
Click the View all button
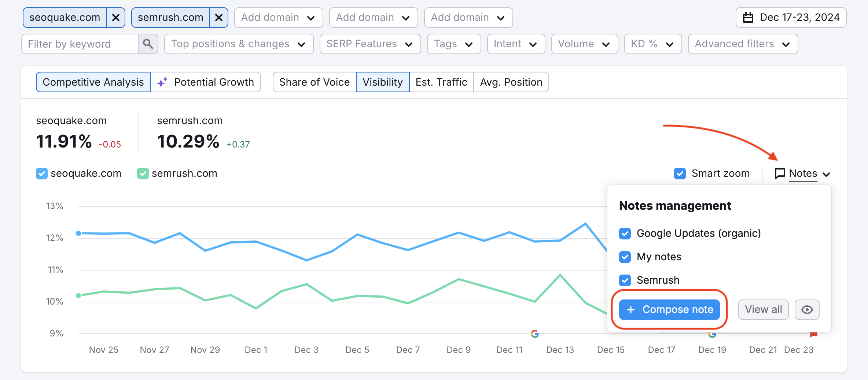point(763,309)
